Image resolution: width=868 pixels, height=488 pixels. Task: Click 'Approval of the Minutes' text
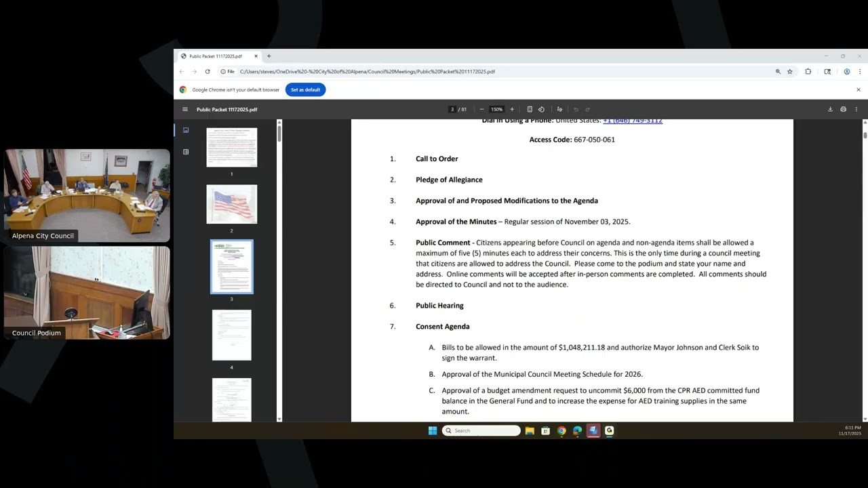[456, 222]
